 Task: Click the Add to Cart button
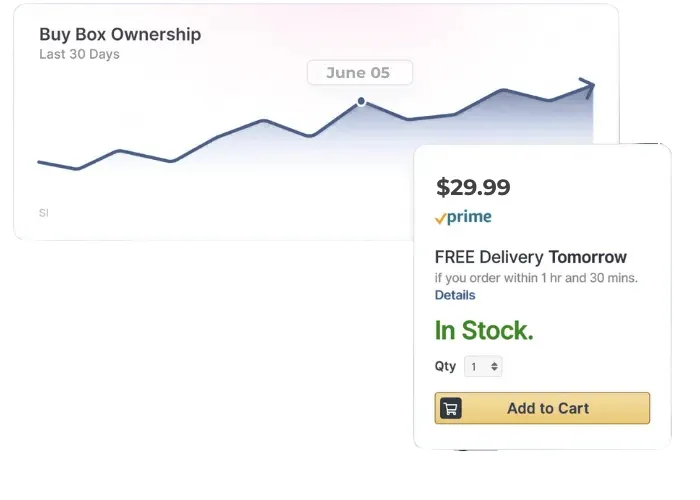[x=542, y=408]
